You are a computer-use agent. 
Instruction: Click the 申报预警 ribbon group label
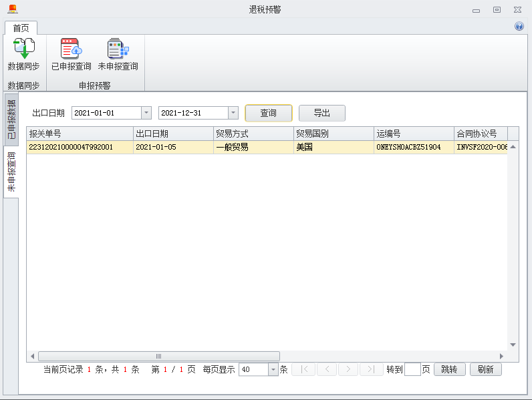click(x=95, y=85)
